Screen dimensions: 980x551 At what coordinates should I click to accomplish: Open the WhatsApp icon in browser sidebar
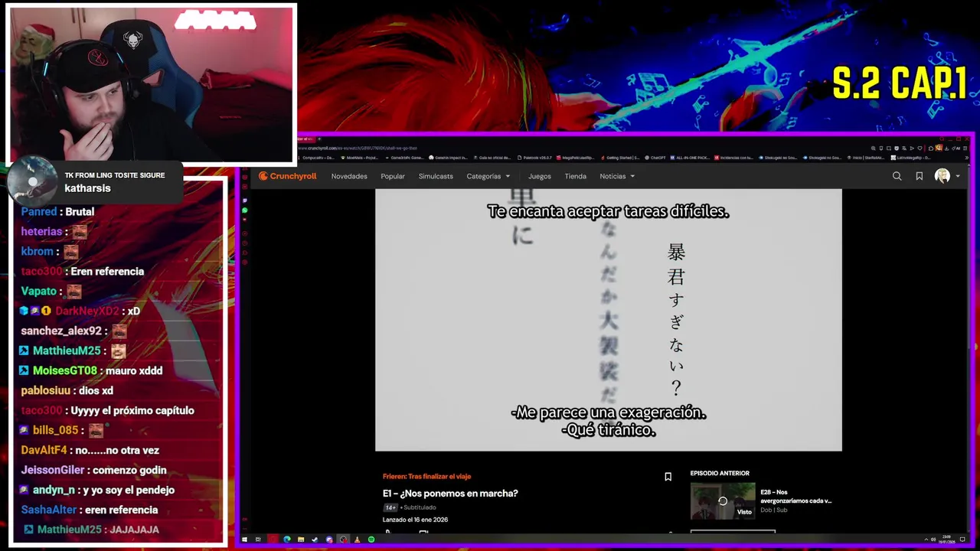[x=245, y=210]
